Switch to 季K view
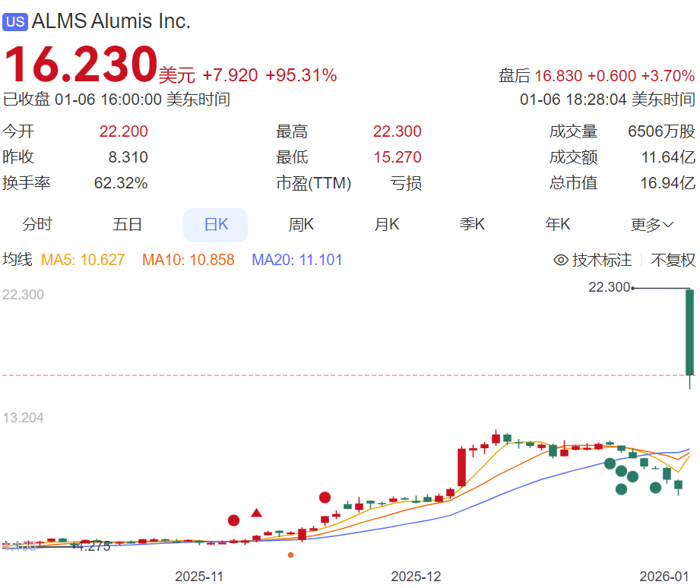The height and width of the screenshot is (588, 700). [x=472, y=224]
